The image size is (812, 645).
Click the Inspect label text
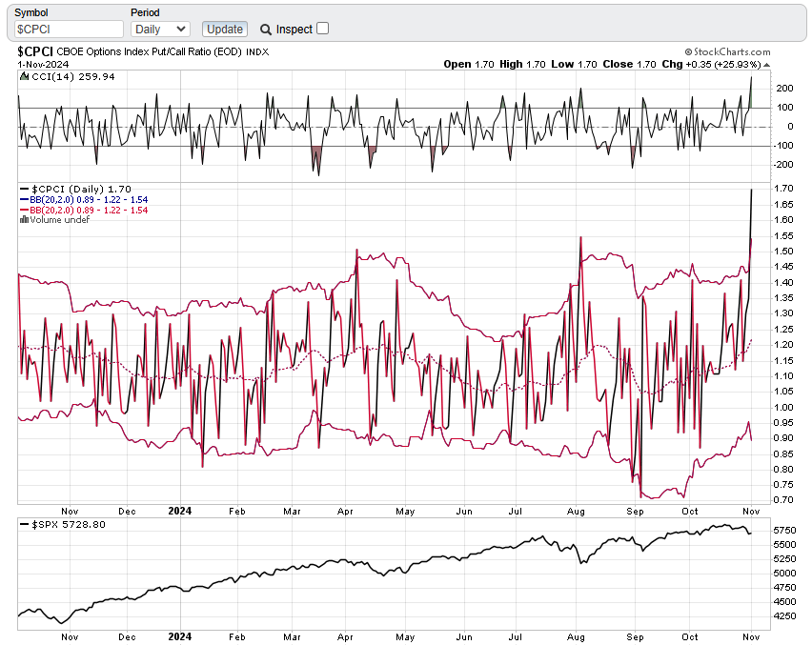(x=294, y=30)
